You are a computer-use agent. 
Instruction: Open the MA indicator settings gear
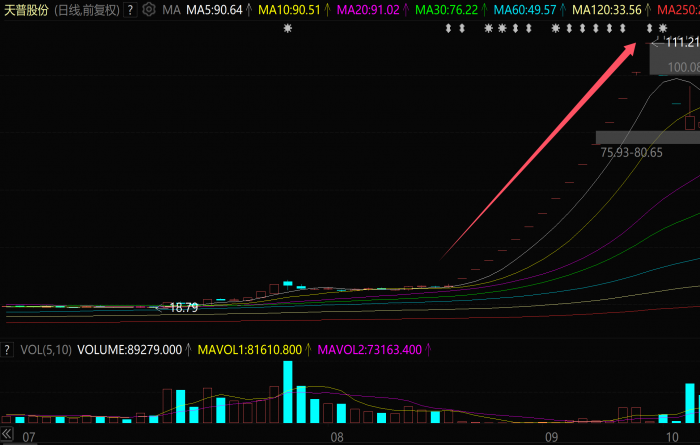pos(149,9)
